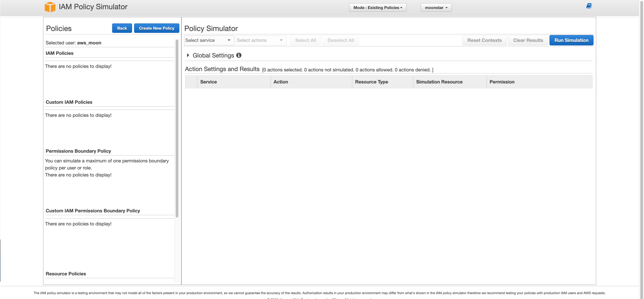Click the Action Settings and Results heading
Screen dimensions: 644x299
pos(222,69)
